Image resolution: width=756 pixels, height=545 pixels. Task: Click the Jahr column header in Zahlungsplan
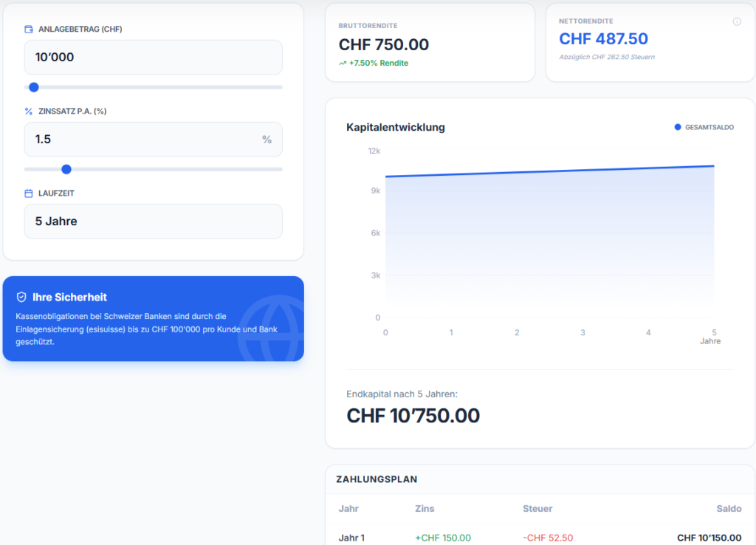[348, 509]
